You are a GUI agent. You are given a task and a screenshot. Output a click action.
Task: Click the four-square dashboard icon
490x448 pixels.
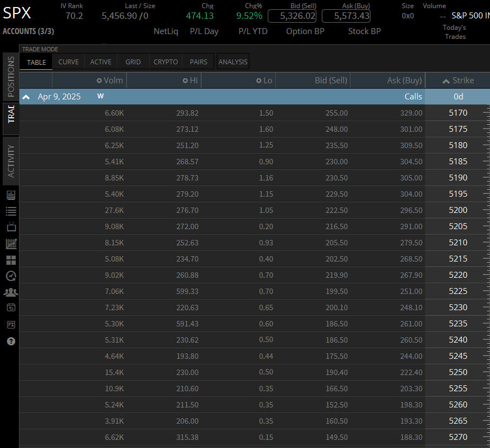pos(11,260)
